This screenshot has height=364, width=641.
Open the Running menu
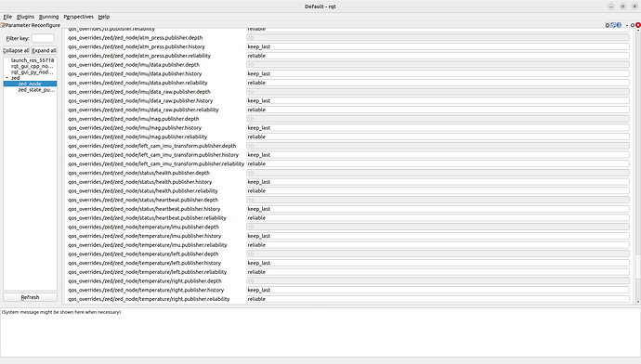(x=48, y=17)
